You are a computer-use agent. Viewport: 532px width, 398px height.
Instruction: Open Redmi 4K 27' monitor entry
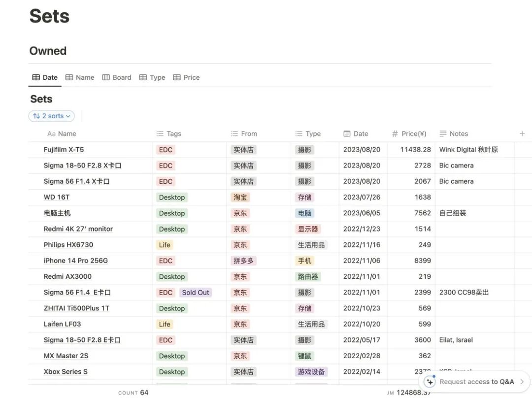(78, 229)
